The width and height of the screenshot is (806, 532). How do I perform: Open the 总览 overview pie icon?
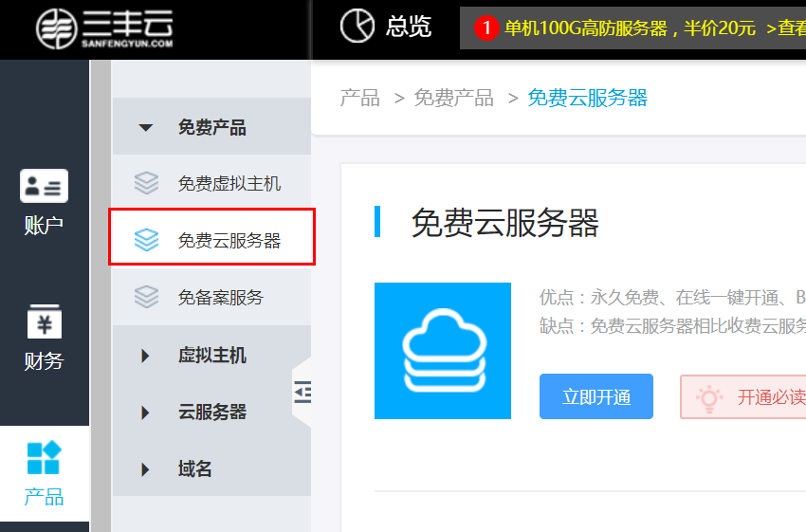tap(357, 26)
